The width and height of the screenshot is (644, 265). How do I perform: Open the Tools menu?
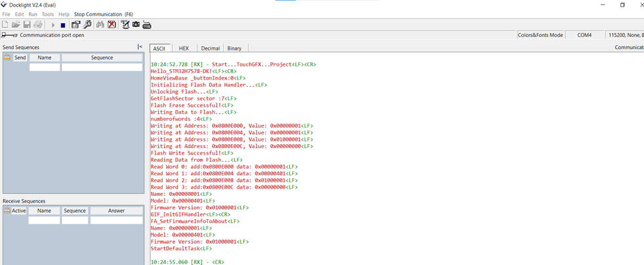48,14
